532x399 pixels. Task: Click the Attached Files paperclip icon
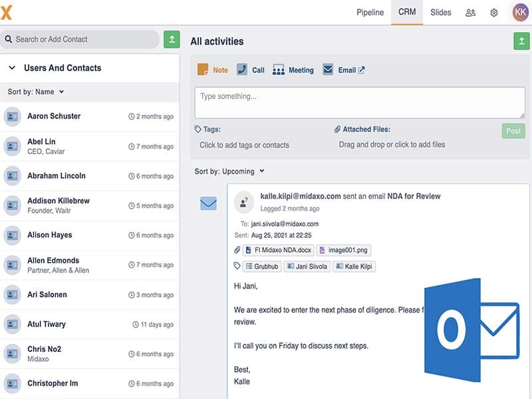click(x=337, y=129)
